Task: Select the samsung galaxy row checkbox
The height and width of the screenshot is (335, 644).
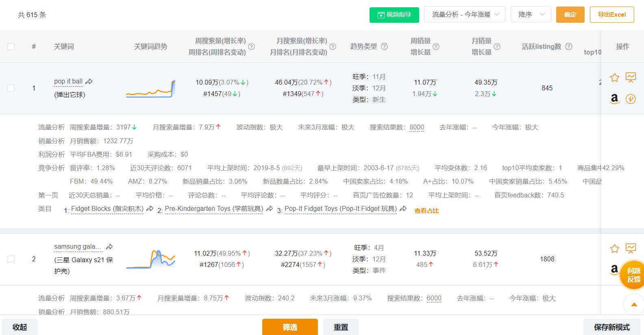Action: tap(11, 259)
